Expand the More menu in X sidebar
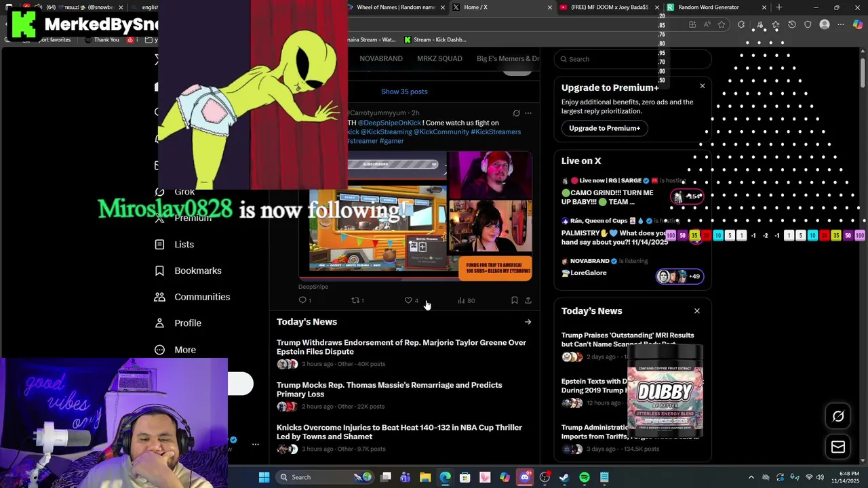 [175, 350]
